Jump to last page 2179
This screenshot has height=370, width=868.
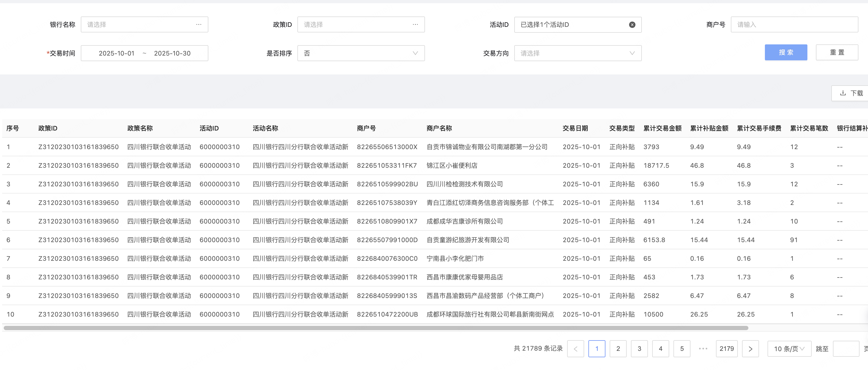coord(727,349)
